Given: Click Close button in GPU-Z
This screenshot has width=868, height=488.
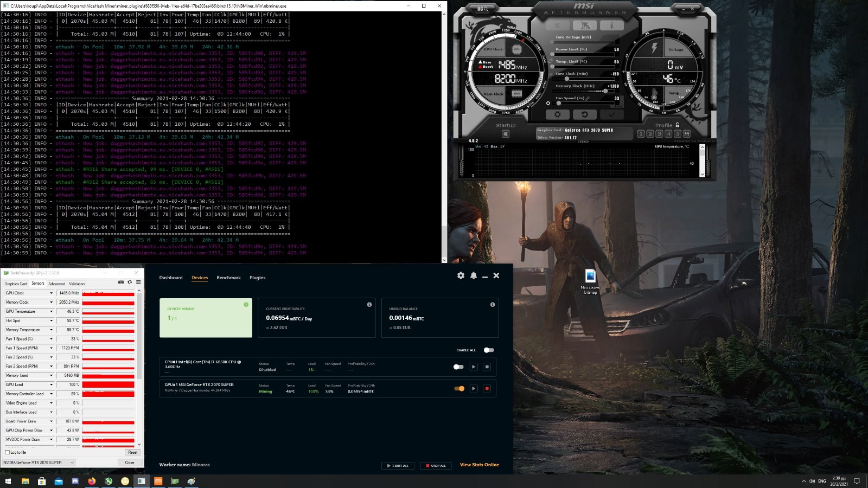Looking at the screenshot, I should tap(130, 463).
